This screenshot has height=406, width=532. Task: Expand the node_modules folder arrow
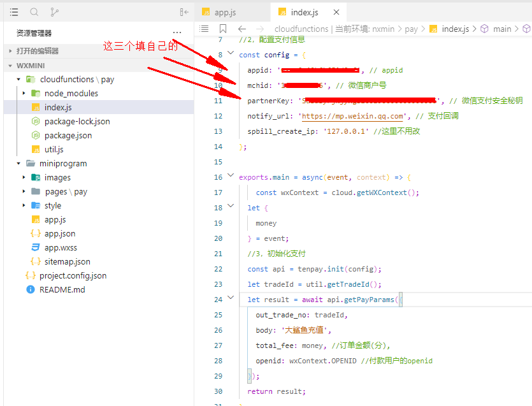pos(24,93)
